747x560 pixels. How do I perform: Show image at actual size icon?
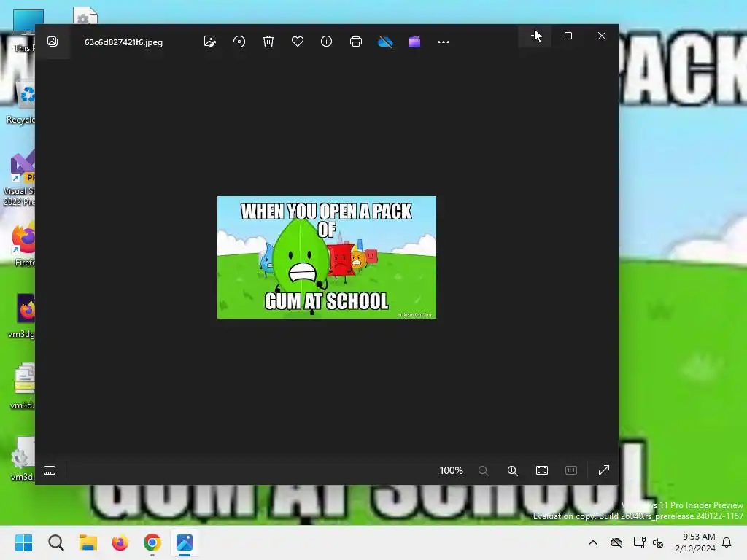click(x=571, y=470)
